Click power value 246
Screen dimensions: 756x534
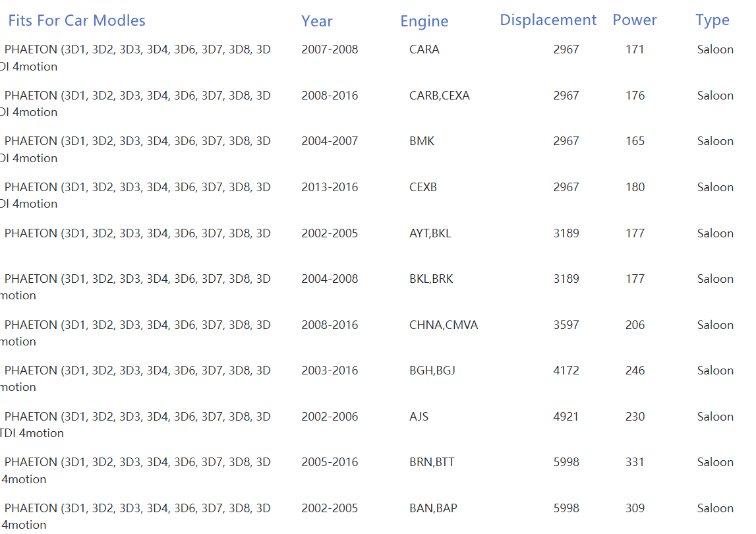[635, 371]
